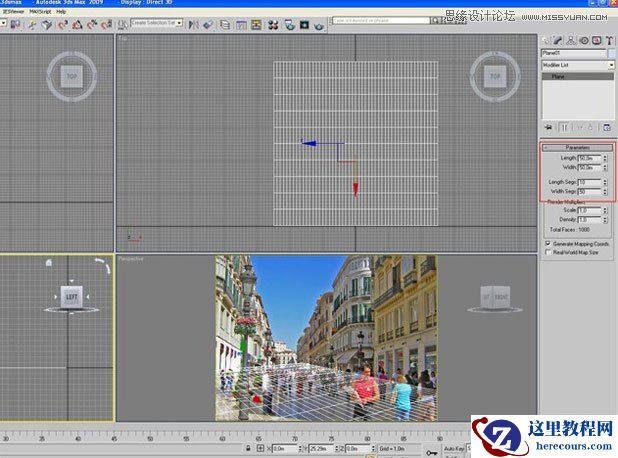Click the render Scale field
618x458 pixels.
pyautogui.click(x=589, y=210)
